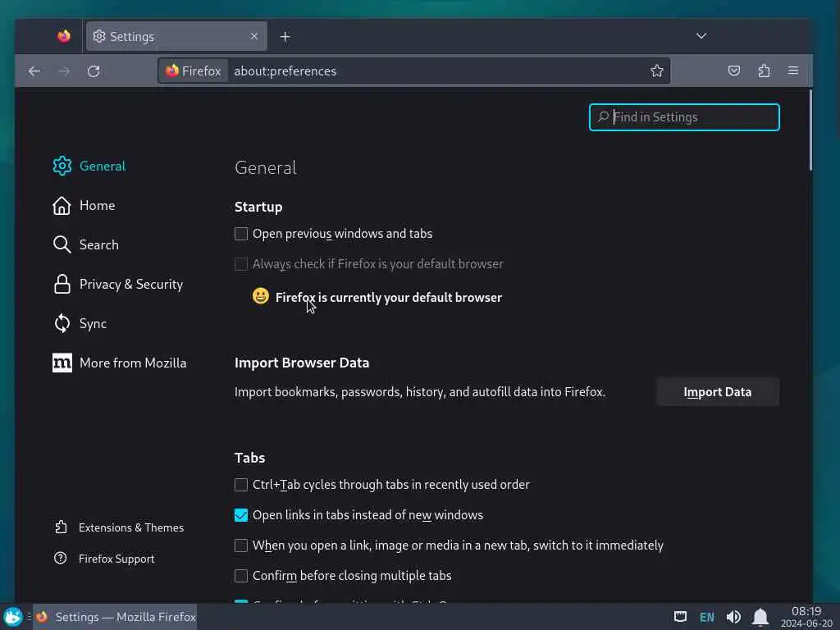
Task: Select the General category in the sidebar
Action: tap(89, 166)
